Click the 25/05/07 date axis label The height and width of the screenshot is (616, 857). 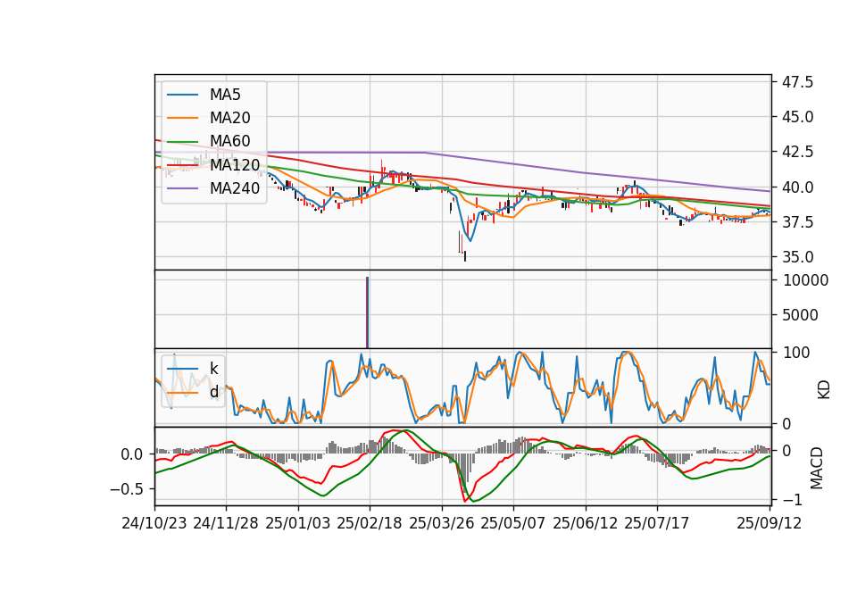[x=512, y=523]
